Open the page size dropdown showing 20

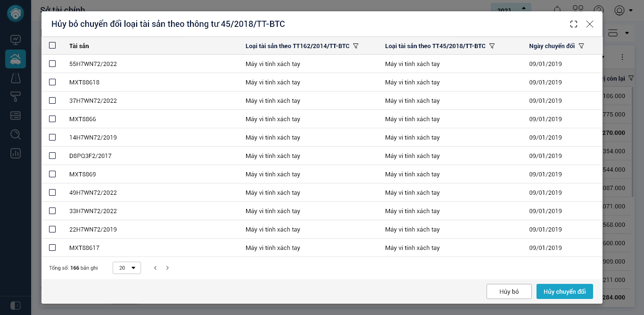point(127,268)
